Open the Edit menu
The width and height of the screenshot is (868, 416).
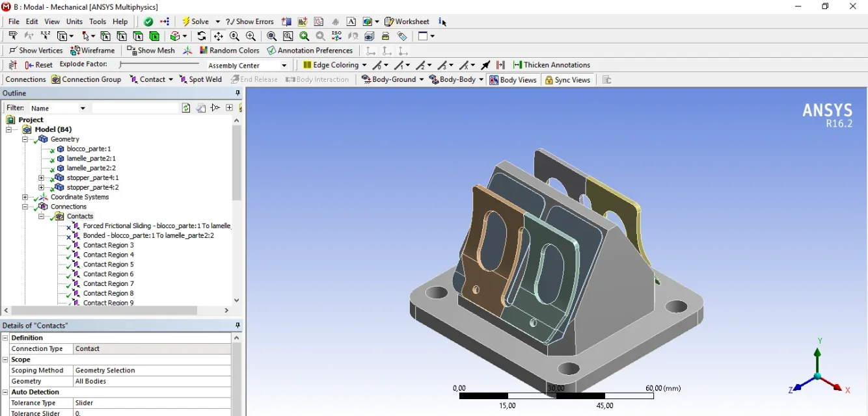pyautogui.click(x=32, y=21)
